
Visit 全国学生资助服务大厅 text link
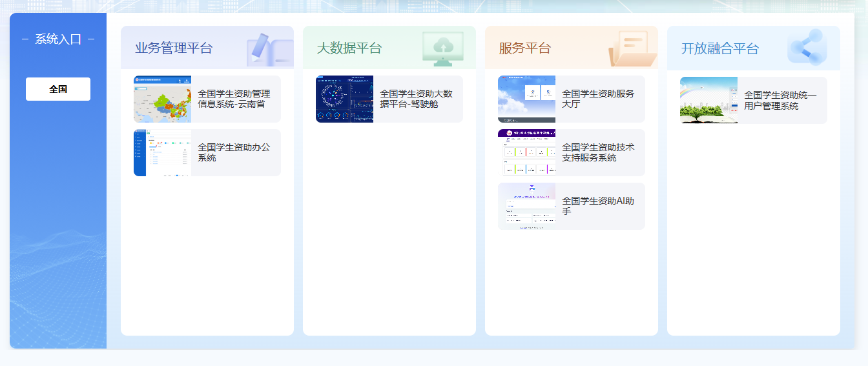tap(598, 99)
